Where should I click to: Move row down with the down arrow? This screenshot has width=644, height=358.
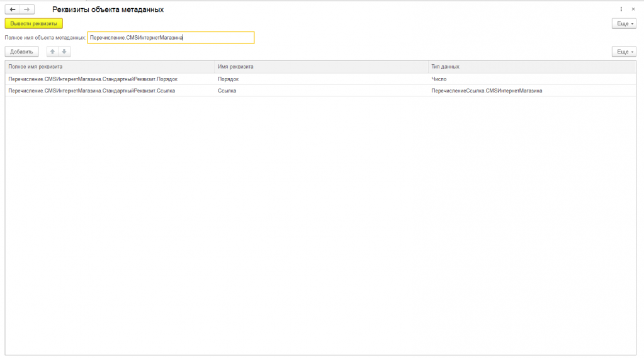coord(64,52)
